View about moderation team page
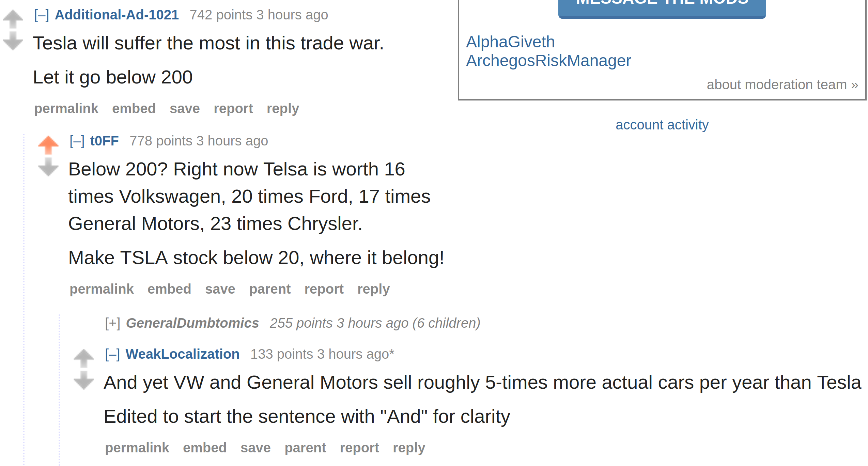 [x=782, y=84]
